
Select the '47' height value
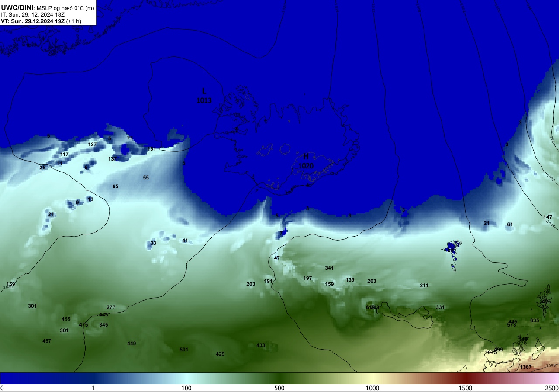point(277,258)
